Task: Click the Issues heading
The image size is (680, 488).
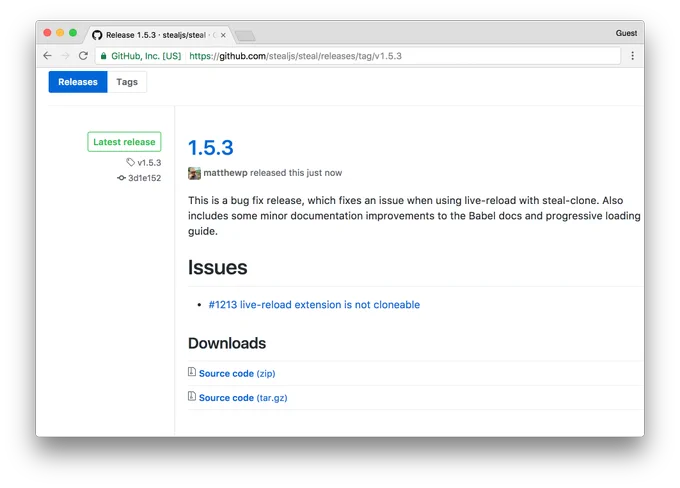Action: click(217, 267)
